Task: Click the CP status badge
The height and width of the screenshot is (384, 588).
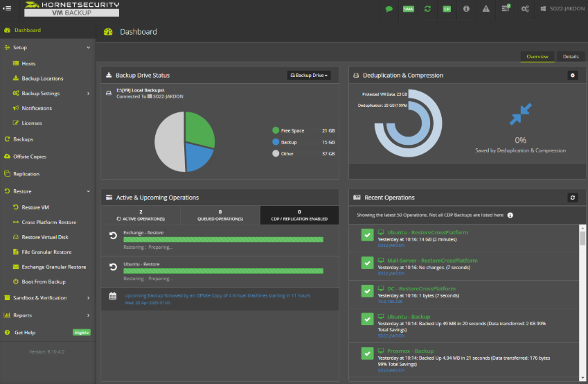Action: pos(447,9)
